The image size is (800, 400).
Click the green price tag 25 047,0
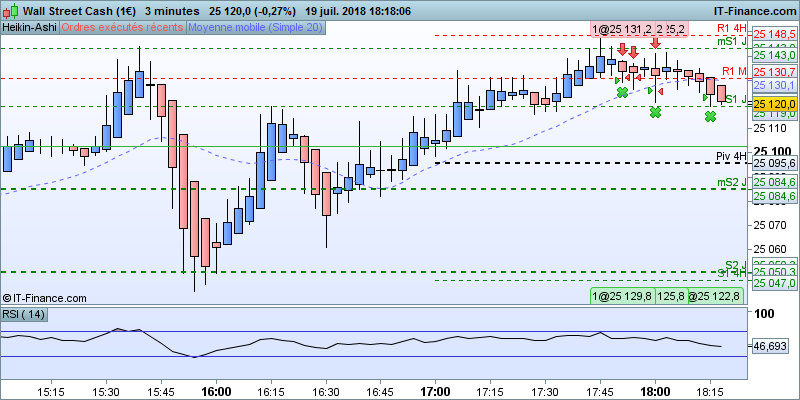[x=774, y=283]
